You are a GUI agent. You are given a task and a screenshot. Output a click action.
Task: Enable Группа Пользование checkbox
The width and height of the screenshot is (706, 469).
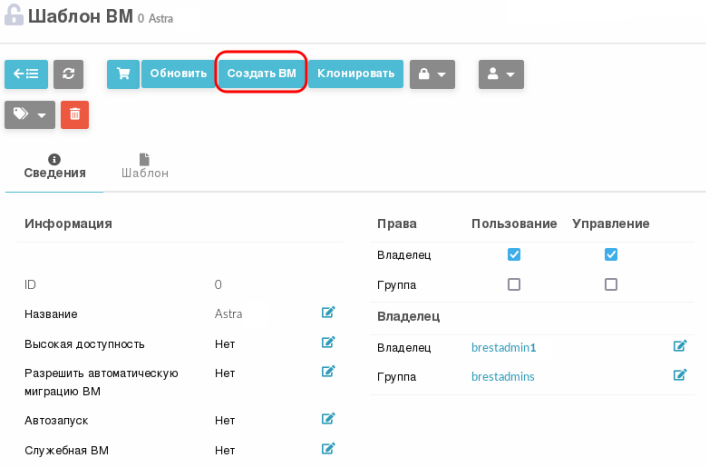pyautogui.click(x=514, y=285)
